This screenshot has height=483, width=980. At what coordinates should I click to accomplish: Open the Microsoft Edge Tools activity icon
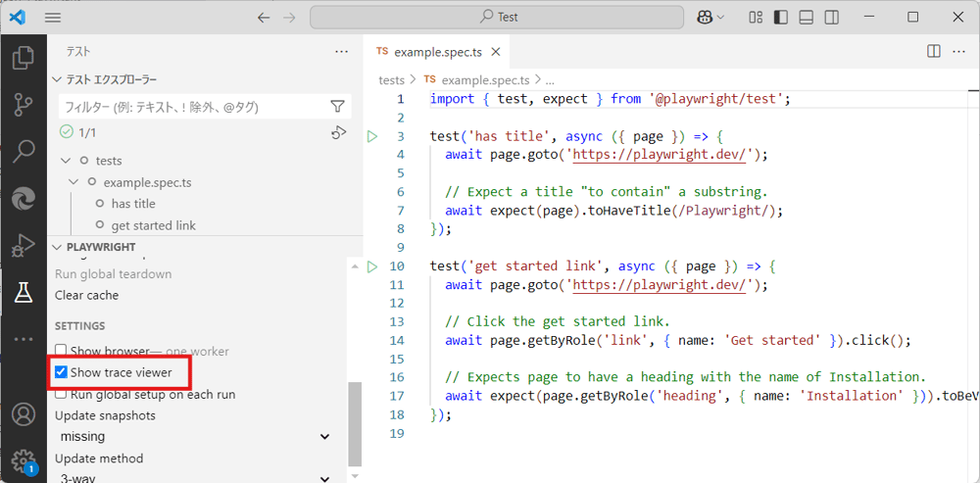coord(24,199)
